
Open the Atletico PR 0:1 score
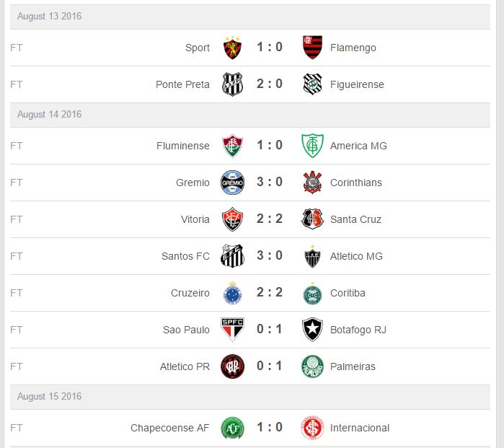click(270, 366)
